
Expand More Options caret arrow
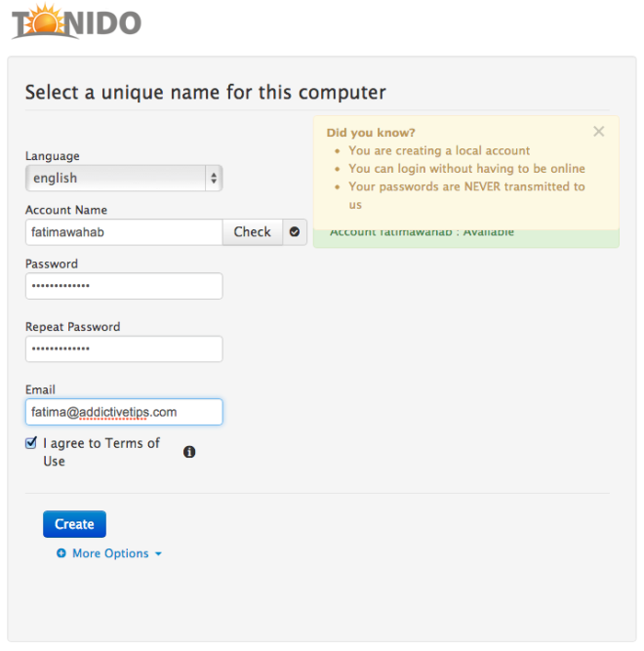click(158, 553)
